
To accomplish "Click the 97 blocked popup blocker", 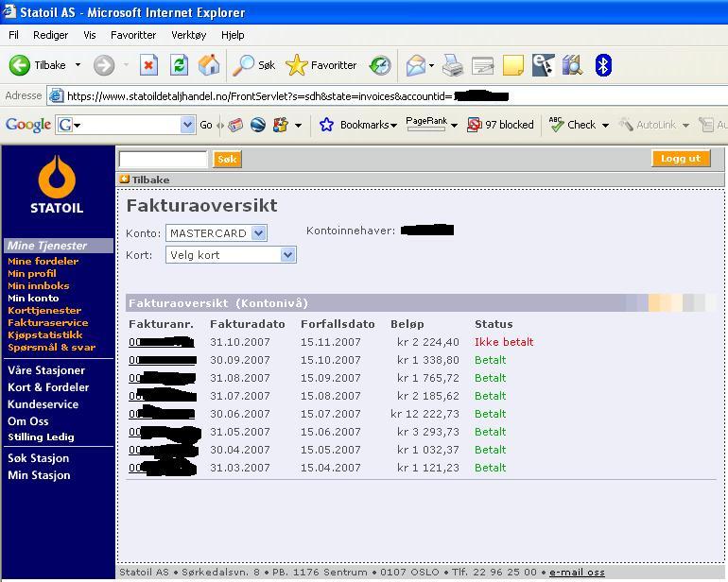I will coord(500,125).
